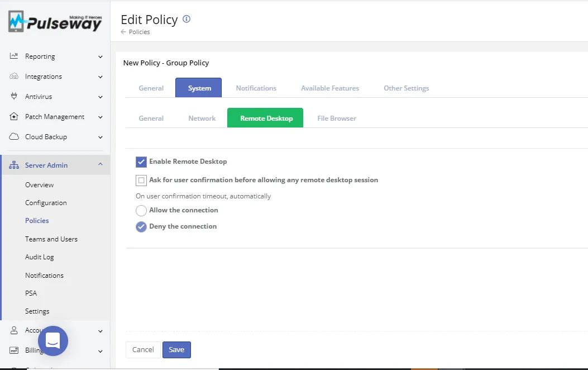Click the Integrations cloud icon

pos(14,77)
